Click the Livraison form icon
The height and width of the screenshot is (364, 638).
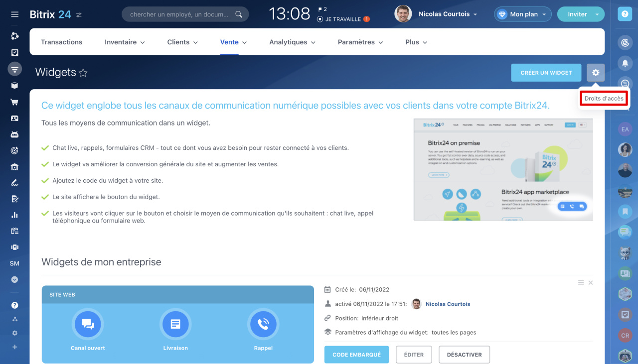tap(175, 324)
